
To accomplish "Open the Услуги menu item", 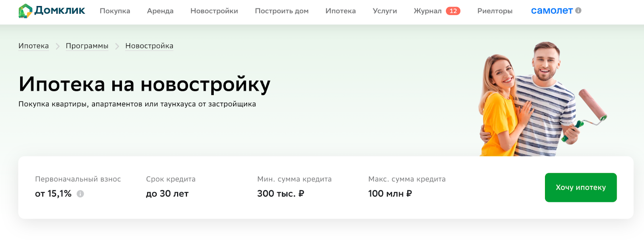I will pyautogui.click(x=385, y=11).
